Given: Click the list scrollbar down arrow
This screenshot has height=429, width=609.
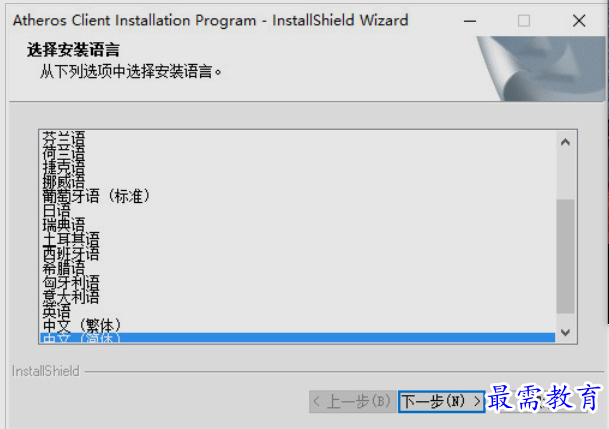Looking at the screenshot, I should click(x=566, y=332).
